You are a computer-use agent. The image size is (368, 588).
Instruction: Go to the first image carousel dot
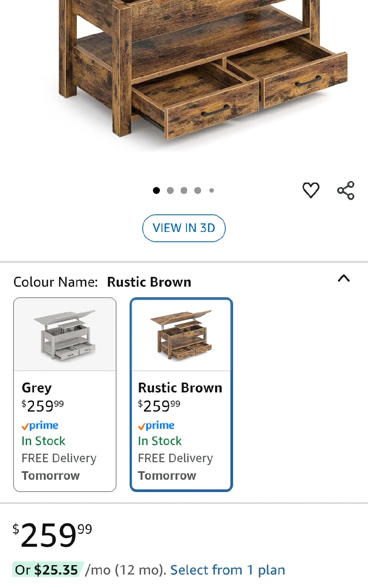[x=156, y=190]
